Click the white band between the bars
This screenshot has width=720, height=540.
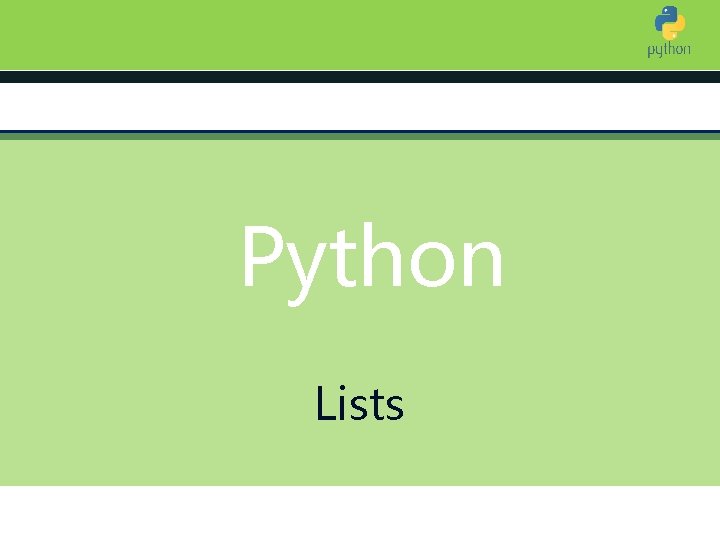360,107
